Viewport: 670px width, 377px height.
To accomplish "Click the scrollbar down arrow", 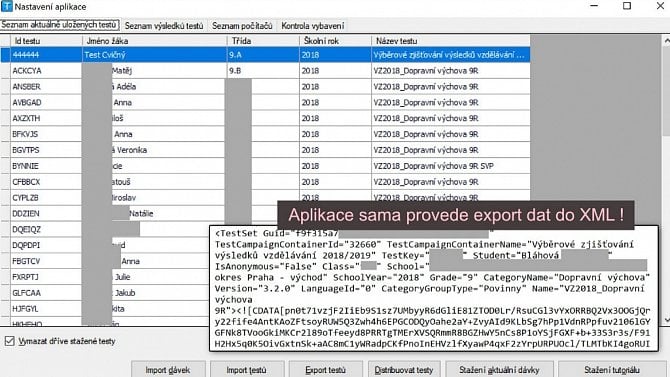I will (667, 320).
